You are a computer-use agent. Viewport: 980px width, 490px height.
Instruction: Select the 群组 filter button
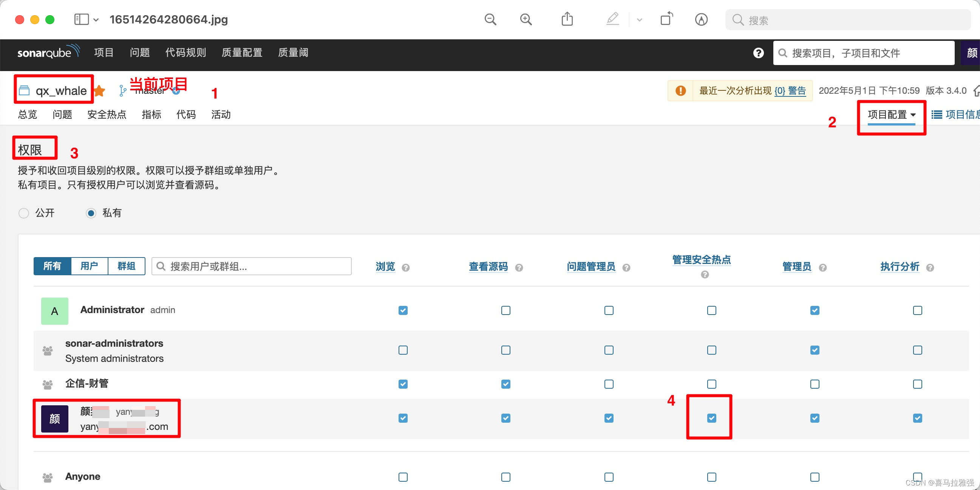click(x=126, y=266)
